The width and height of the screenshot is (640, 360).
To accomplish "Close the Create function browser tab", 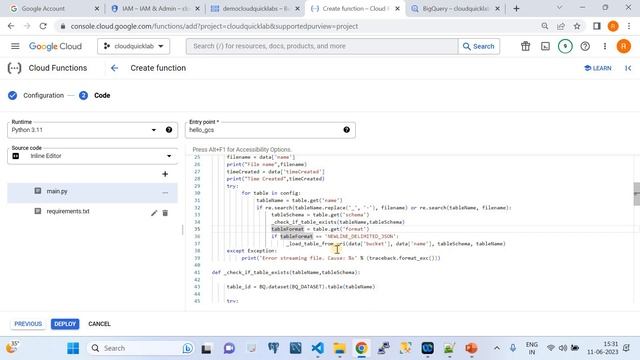I will (397, 9).
